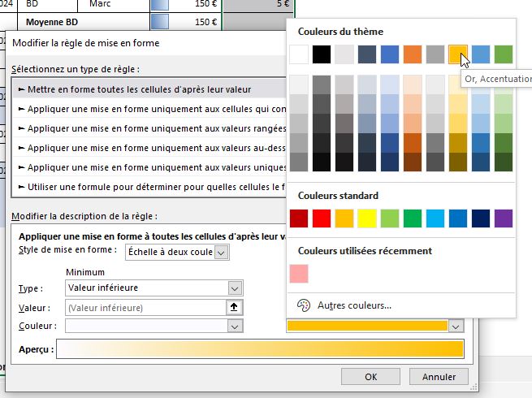Pick the darkest orange shade theme swatch
This screenshot has width=532, height=398.
(x=413, y=162)
